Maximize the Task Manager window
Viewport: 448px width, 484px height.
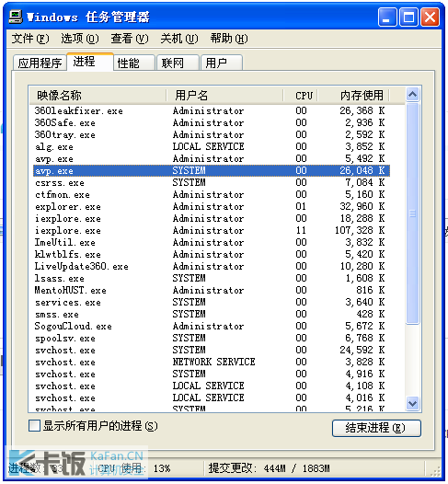click(x=408, y=17)
